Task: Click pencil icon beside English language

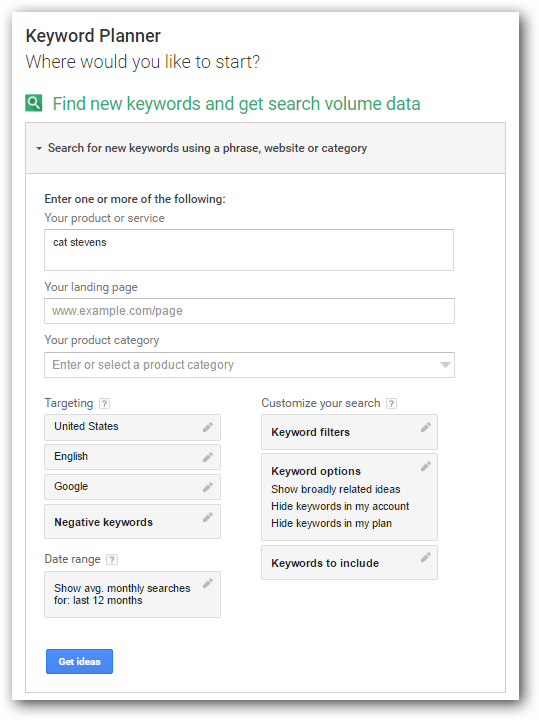Action: coord(208,457)
